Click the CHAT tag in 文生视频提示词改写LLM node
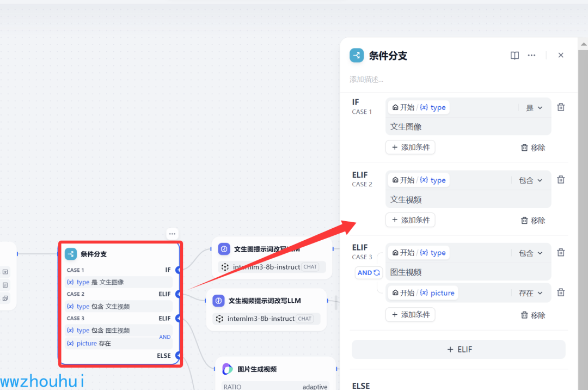 coord(304,319)
